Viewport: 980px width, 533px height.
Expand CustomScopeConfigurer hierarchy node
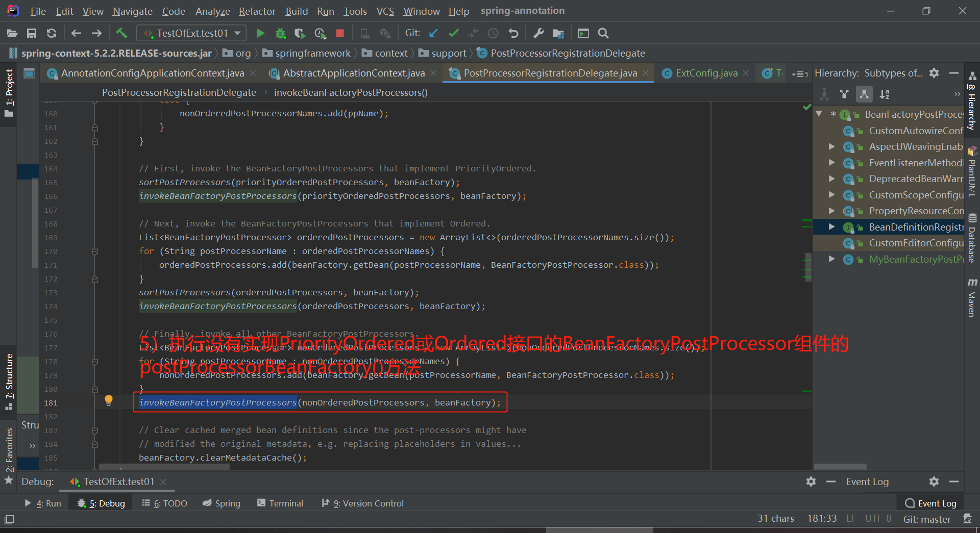[x=832, y=195]
